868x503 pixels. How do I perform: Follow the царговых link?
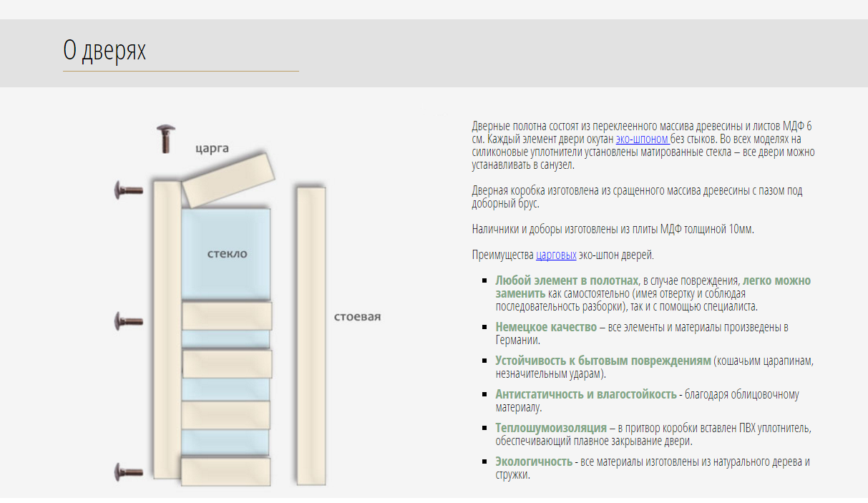pyautogui.click(x=556, y=255)
